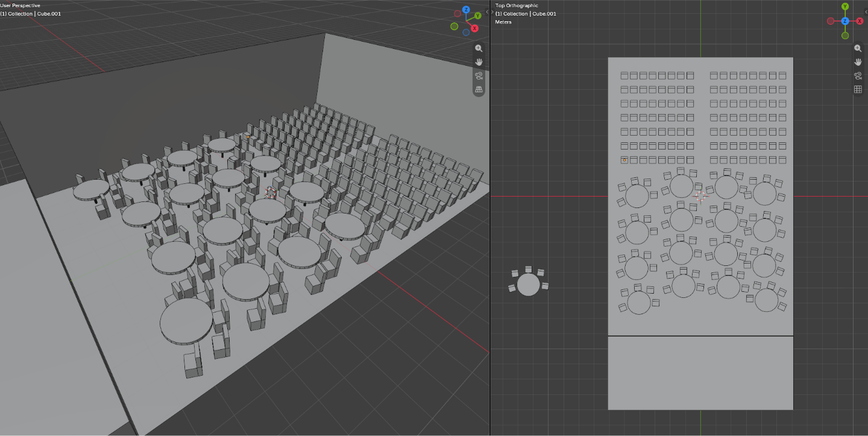868x436 pixels.
Task: Click the unlabeled red circle in the top view gizmo
Action: (x=831, y=21)
